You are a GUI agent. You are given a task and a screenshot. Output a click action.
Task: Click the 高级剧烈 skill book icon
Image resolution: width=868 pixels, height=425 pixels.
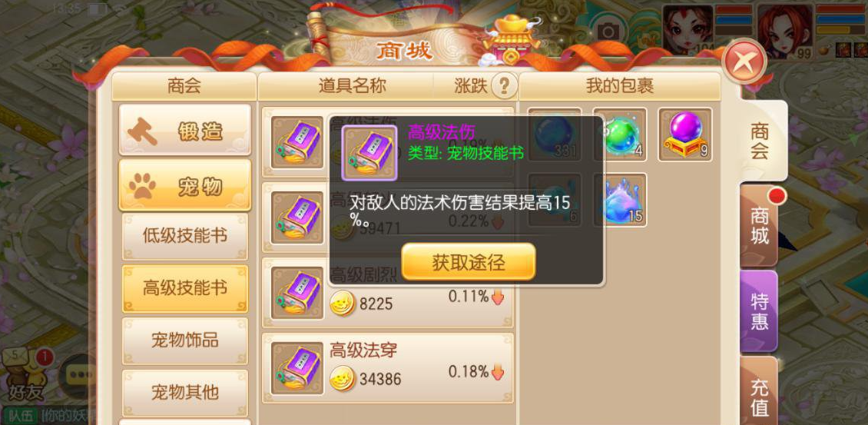click(x=297, y=293)
